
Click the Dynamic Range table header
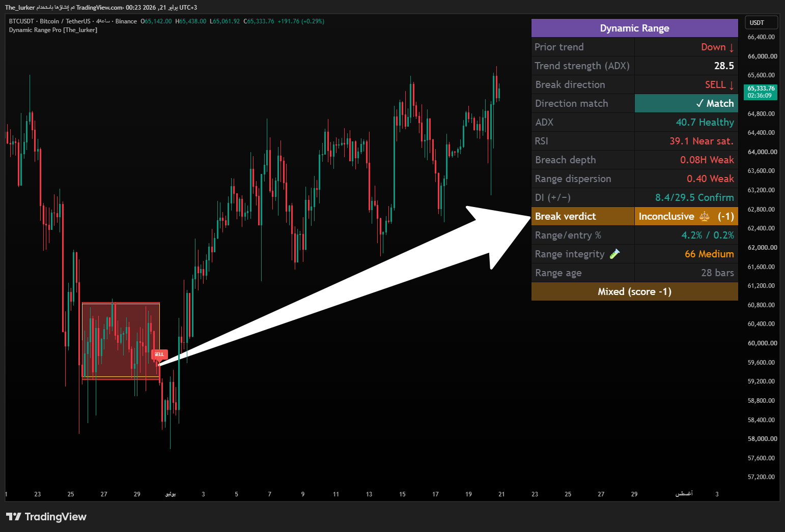[634, 28]
